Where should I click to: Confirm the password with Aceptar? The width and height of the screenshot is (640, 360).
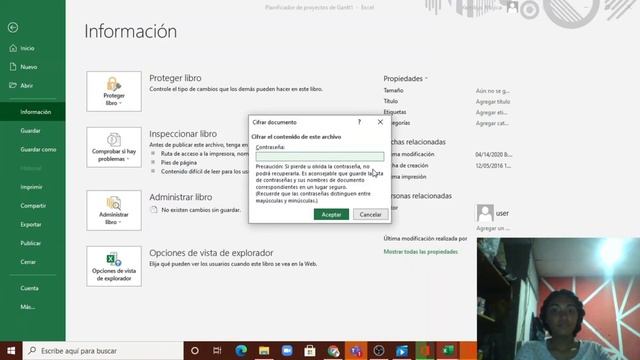[331, 214]
